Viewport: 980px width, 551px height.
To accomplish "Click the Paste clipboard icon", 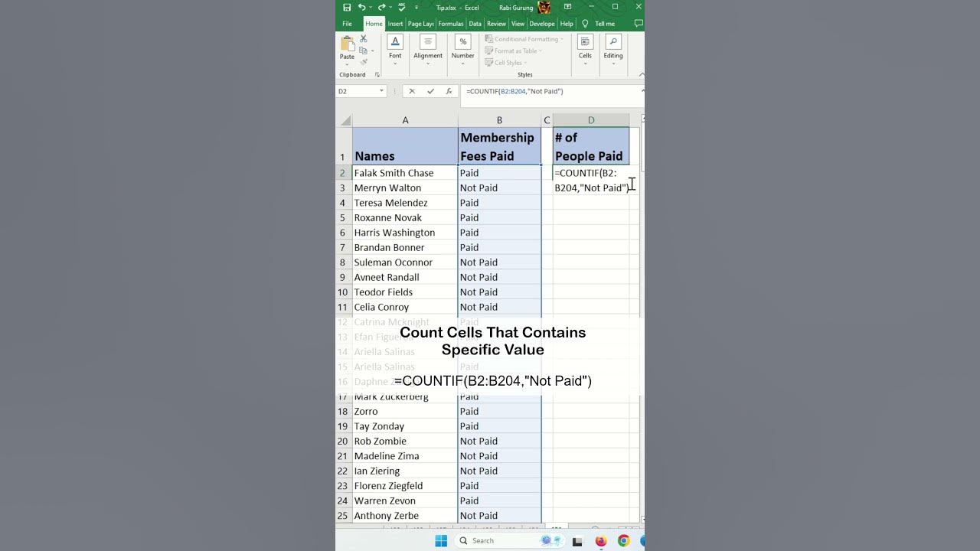I will point(348,44).
